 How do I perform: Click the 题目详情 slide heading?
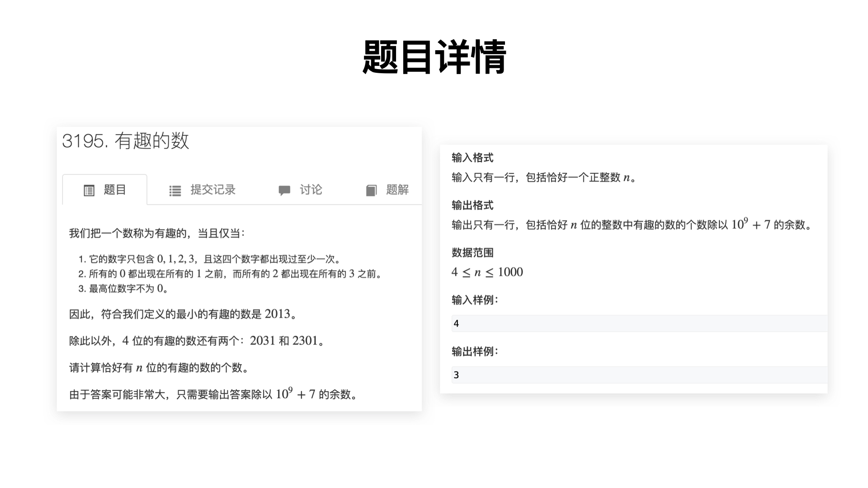434,57
